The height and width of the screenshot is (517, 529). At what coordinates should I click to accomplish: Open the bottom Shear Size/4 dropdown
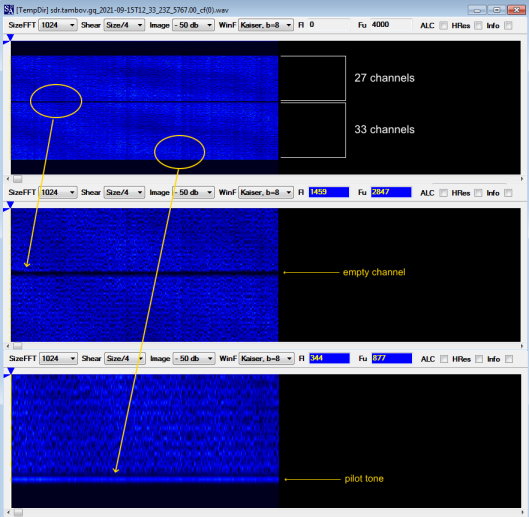click(x=125, y=358)
